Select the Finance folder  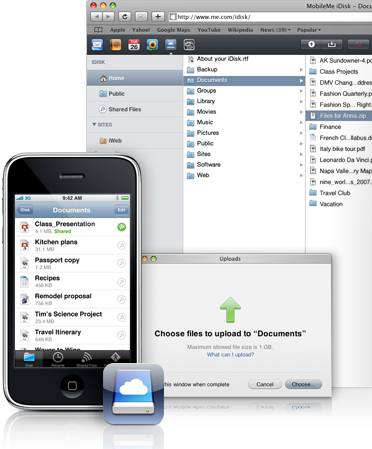point(339,127)
